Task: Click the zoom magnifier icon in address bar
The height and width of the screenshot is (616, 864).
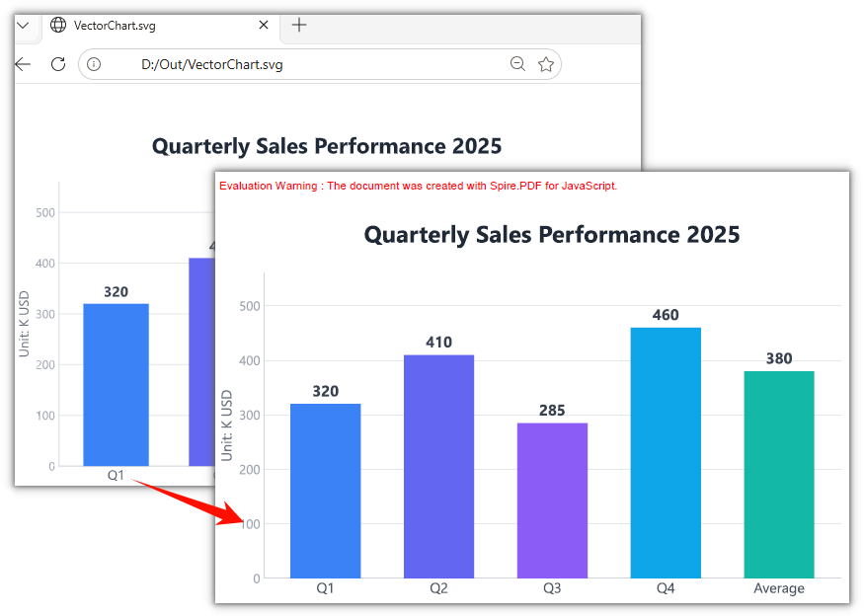Action: click(517, 64)
